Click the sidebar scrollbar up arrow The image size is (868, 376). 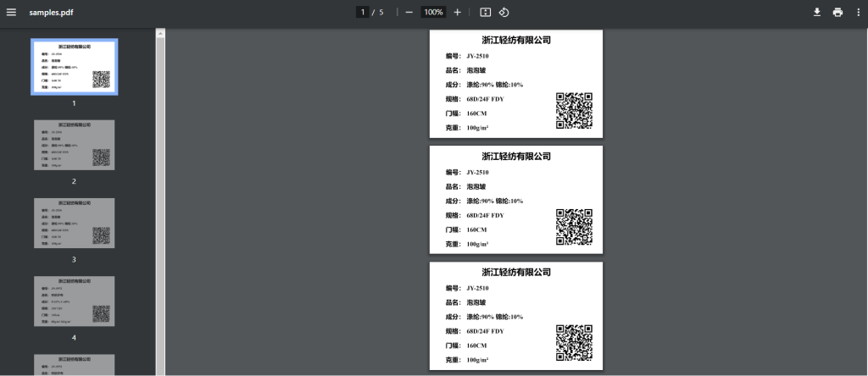click(x=160, y=33)
